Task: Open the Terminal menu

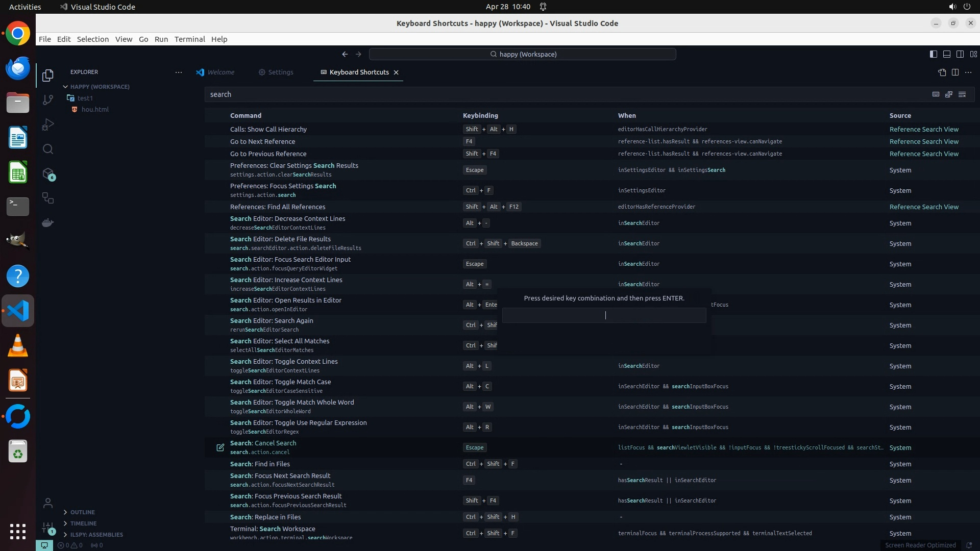Action: tap(189, 39)
